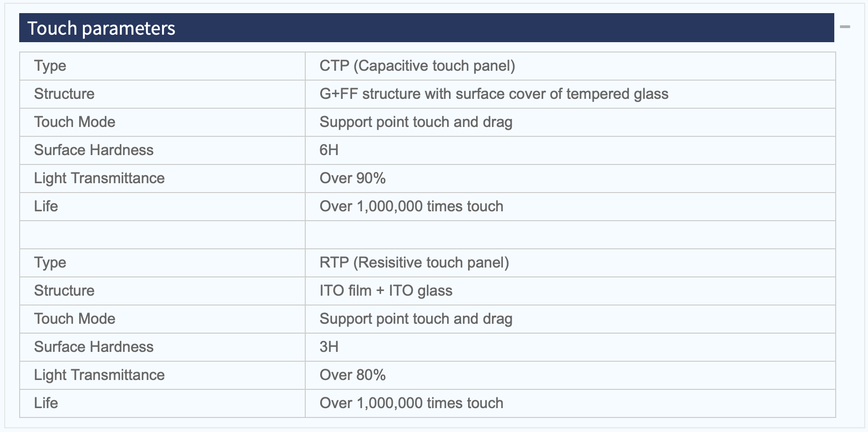Select the CTP (Capacitive touch panel) cell
Screen dimensions: 868x432
(570, 66)
